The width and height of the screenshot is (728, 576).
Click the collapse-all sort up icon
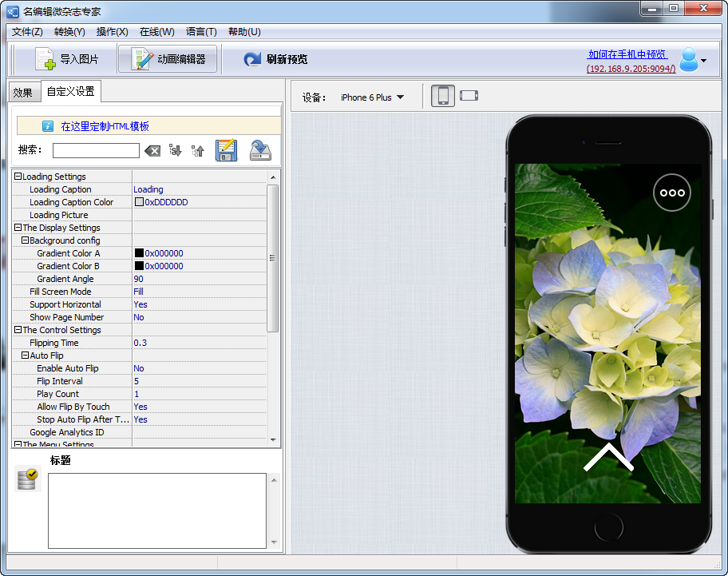198,150
